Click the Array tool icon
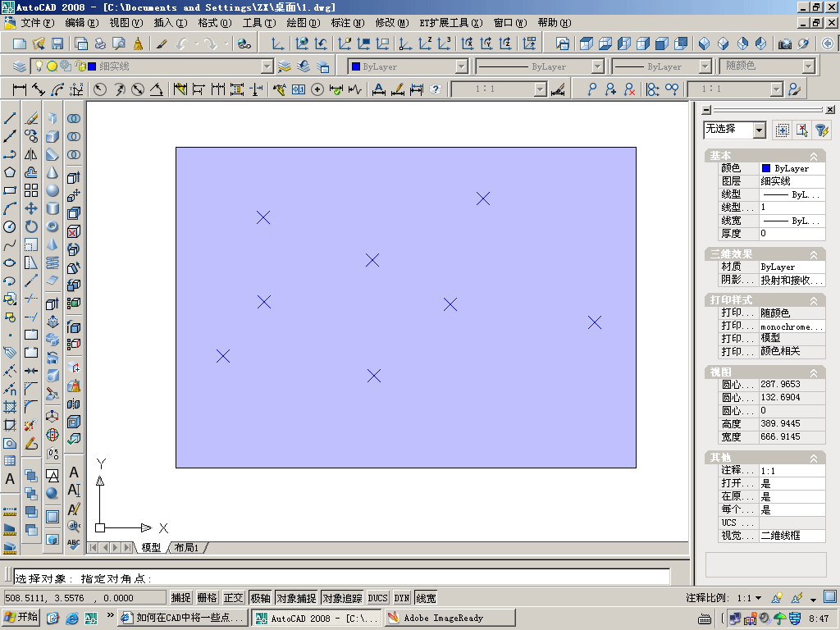Viewport: 840px width, 630px height. coord(31,190)
